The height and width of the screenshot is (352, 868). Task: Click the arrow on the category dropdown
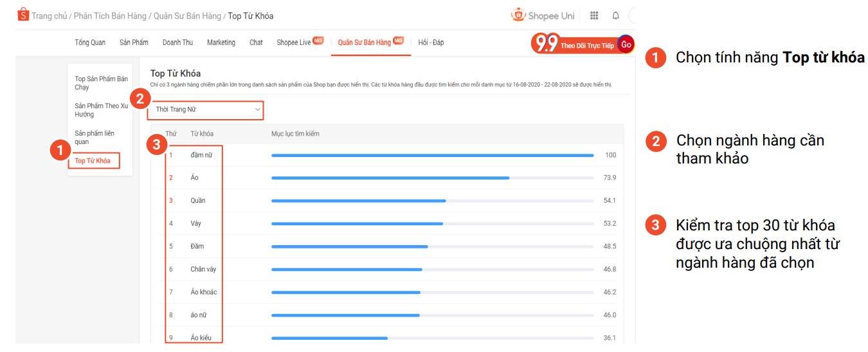click(x=257, y=110)
